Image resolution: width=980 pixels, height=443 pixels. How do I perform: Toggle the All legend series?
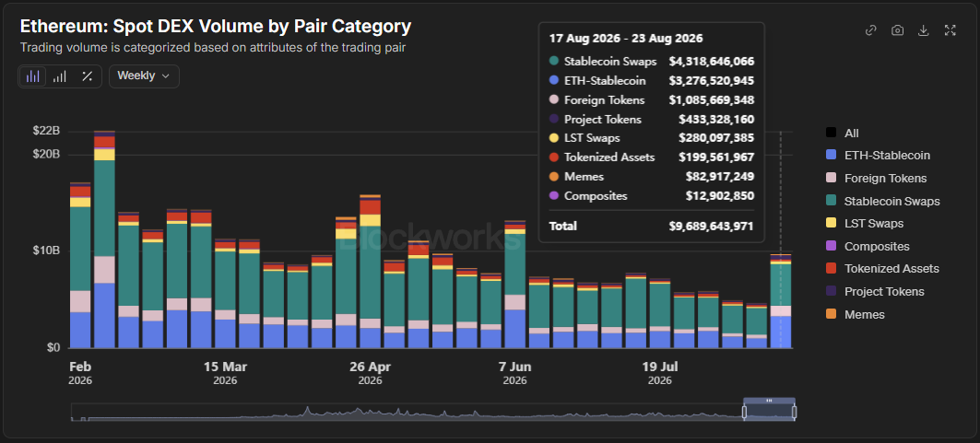[842, 133]
